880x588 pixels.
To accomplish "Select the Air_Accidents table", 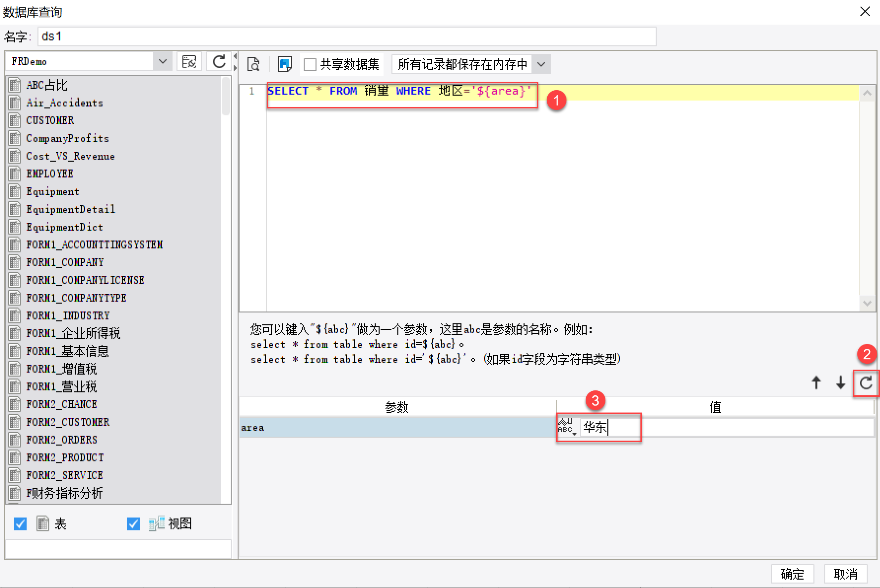I will point(65,103).
